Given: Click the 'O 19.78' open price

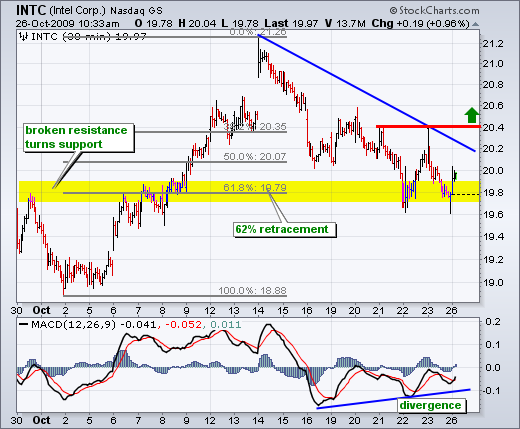Looking at the screenshot, I should 154,24.
